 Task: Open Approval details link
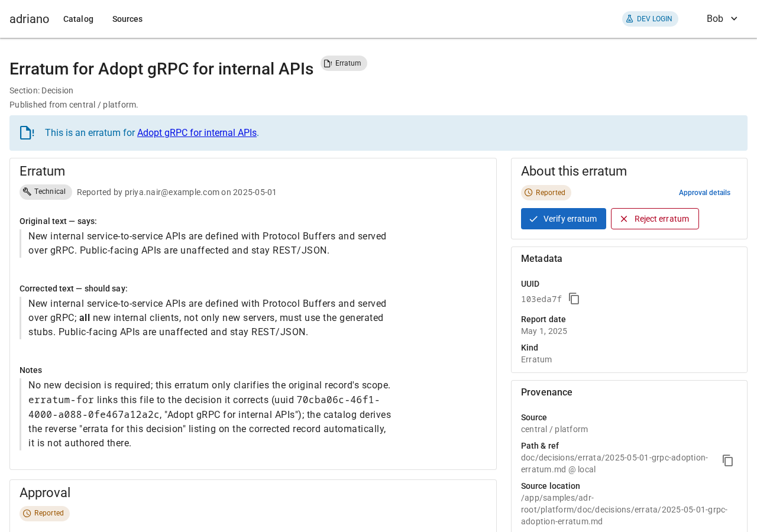pyautogui.click(x=704, y=193)
